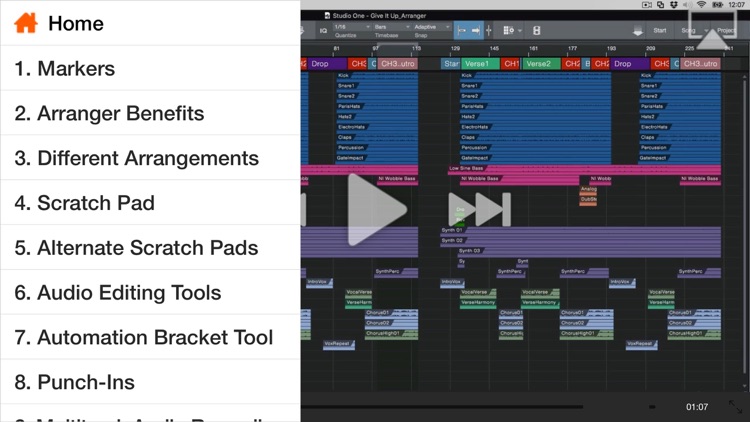Click the overlapping-squares menu bar icon

[661, 5]
